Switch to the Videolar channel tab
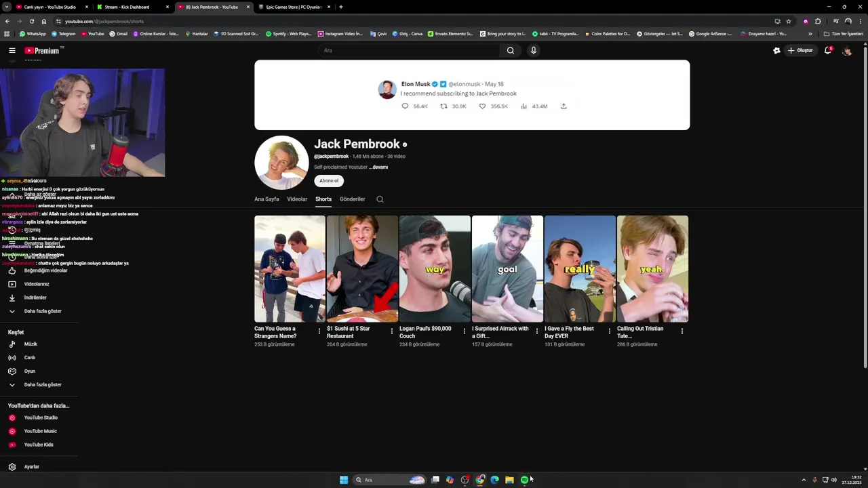 (297, 199)
